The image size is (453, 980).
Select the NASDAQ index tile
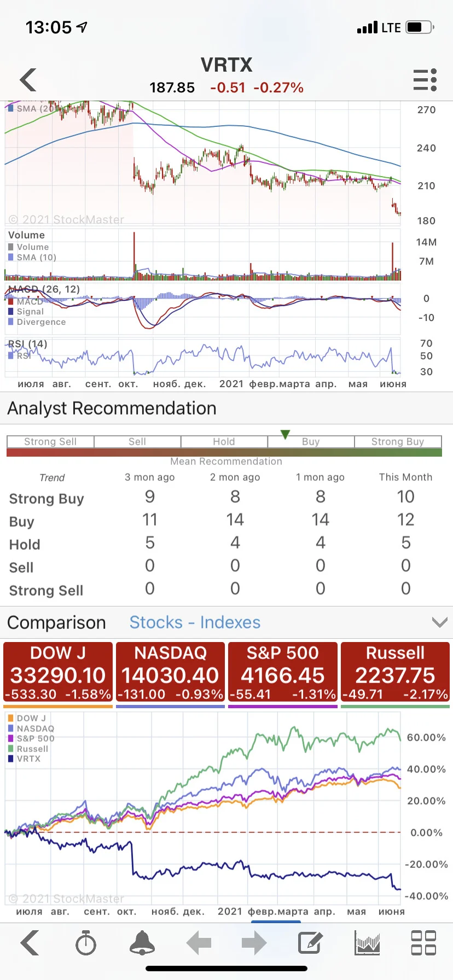pos(171,673)
